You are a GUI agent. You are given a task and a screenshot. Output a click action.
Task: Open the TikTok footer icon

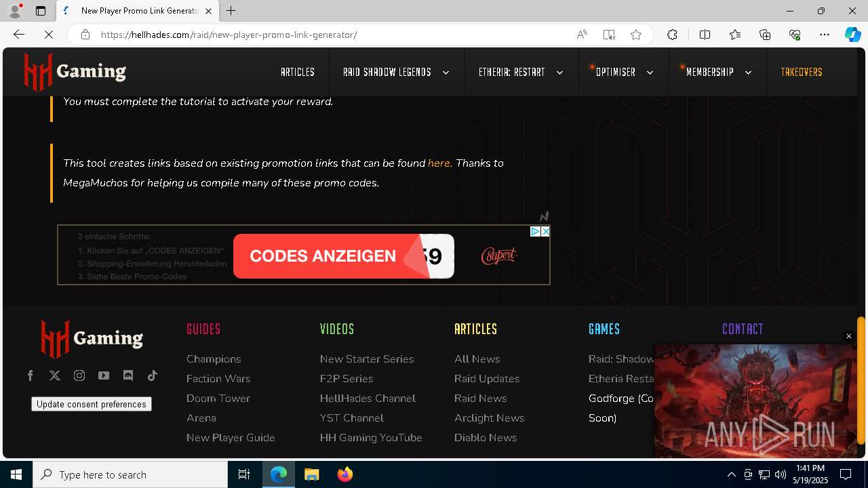tap(153, 375)
